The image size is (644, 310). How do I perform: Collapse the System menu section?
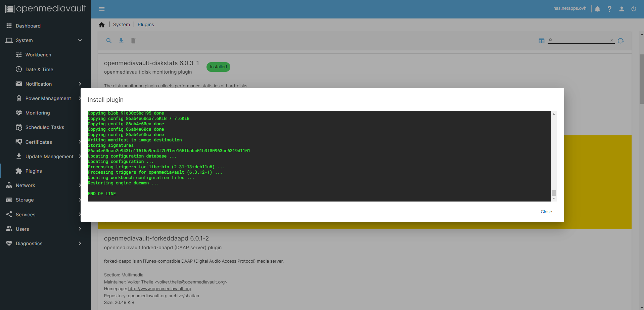point(80,40)
